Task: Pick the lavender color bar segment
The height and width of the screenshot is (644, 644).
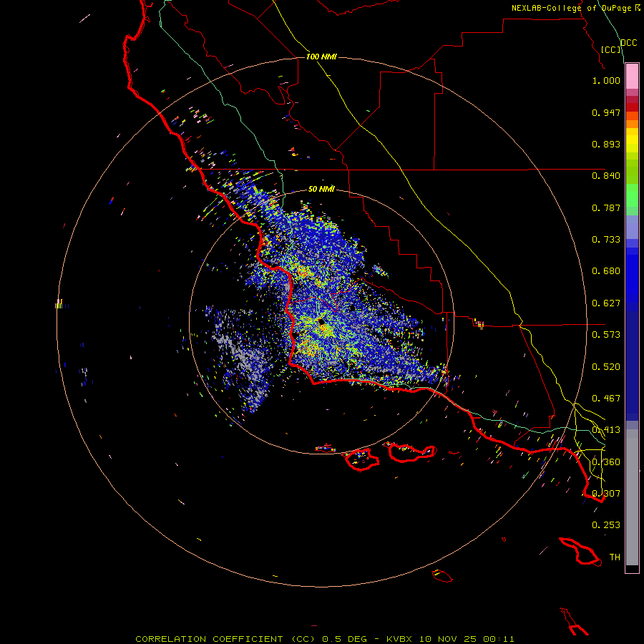Action: (x=632, y=227)
